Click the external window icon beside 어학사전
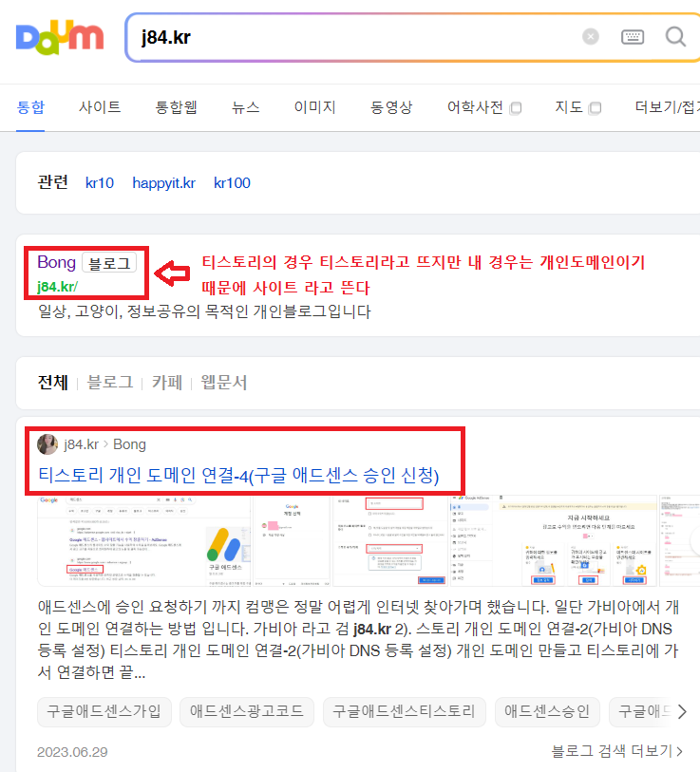 (x=516, y=108)
